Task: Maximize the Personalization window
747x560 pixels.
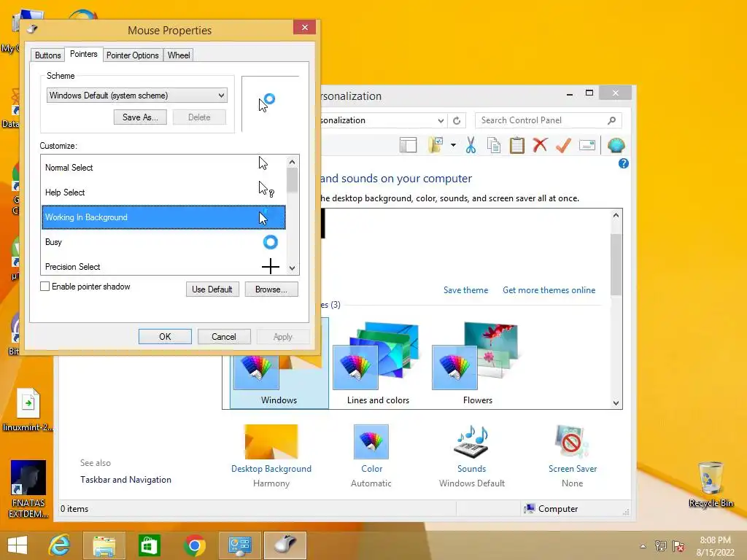Action: (x=589, y=93)
